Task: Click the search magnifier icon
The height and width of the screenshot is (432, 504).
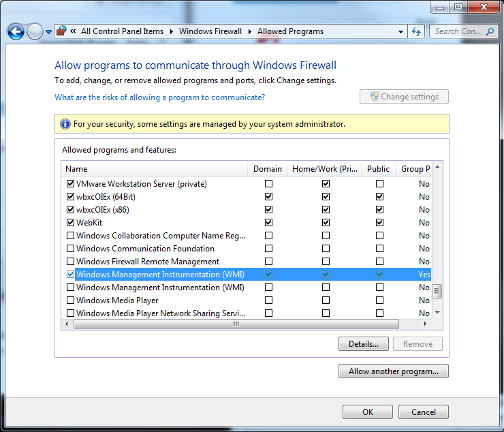Action: pos(490,31)
